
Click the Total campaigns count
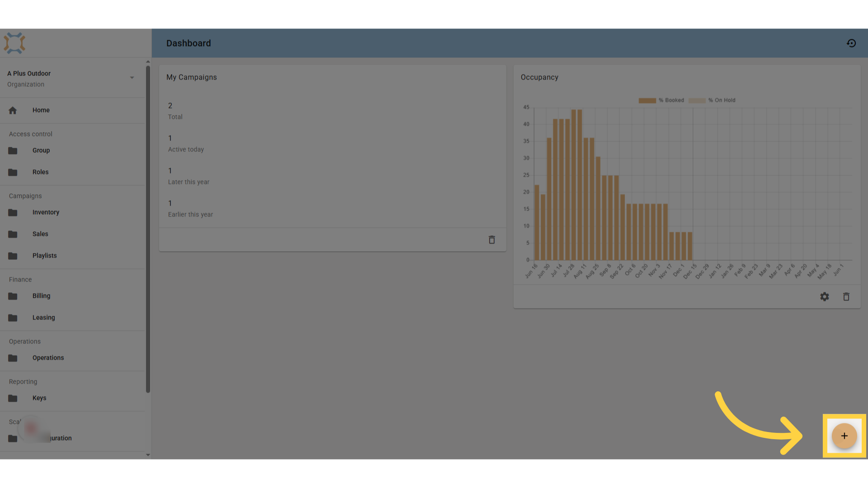[x=170, y=106]
